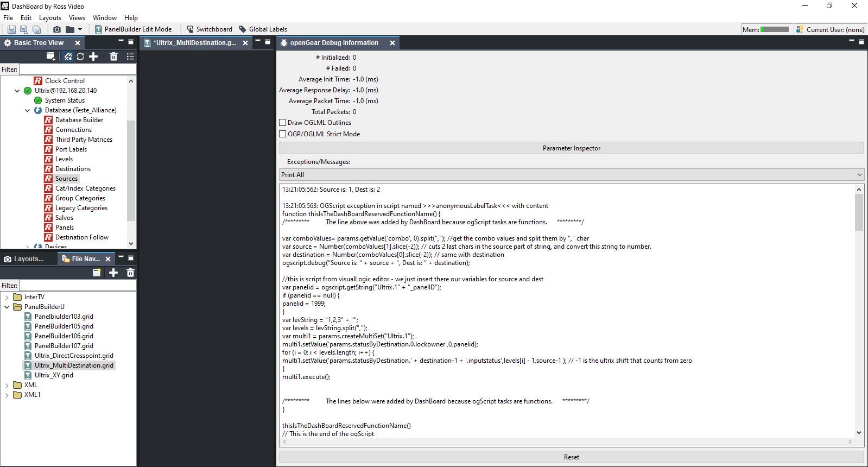This screenshot has height=467, width=868.
Task: Open the Window menu
Action: [105, 18]
